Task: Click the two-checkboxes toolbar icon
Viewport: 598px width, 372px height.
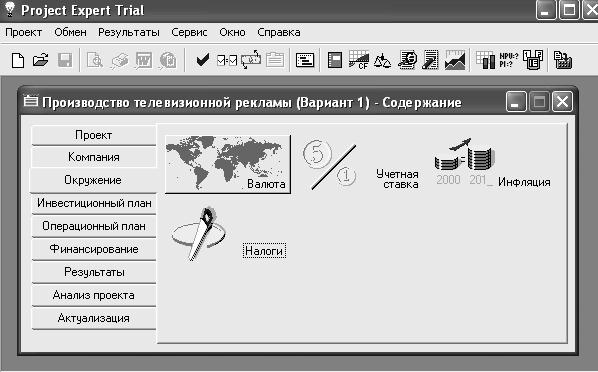Action: click(227, 60)
